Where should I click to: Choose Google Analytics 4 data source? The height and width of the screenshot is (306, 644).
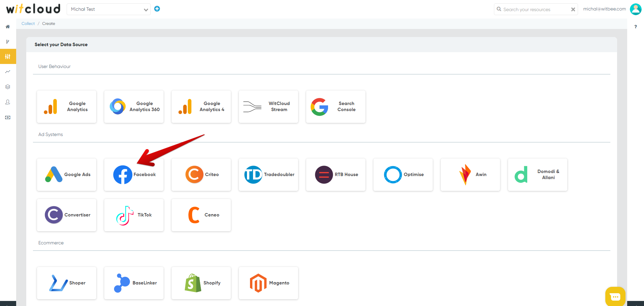(x=201, y=107)
